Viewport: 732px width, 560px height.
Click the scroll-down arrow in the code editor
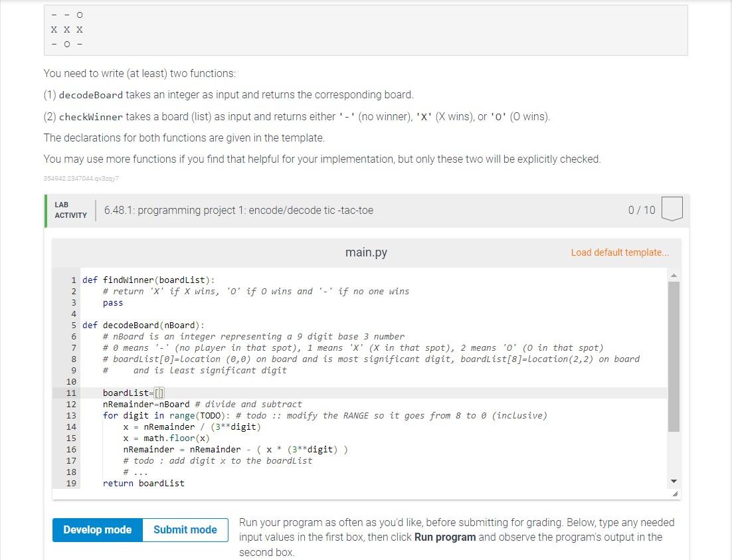(x=673, y=481)
